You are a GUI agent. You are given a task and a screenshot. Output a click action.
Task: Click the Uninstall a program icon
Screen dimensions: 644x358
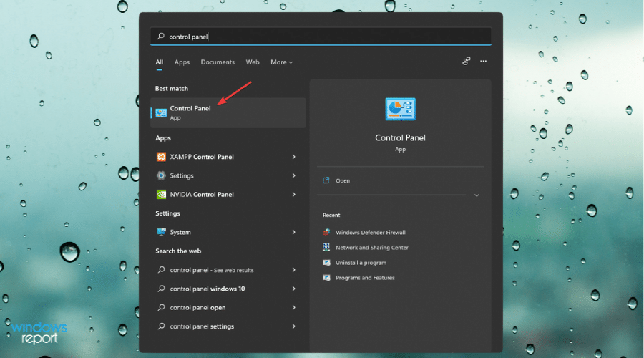pos(326,263)
